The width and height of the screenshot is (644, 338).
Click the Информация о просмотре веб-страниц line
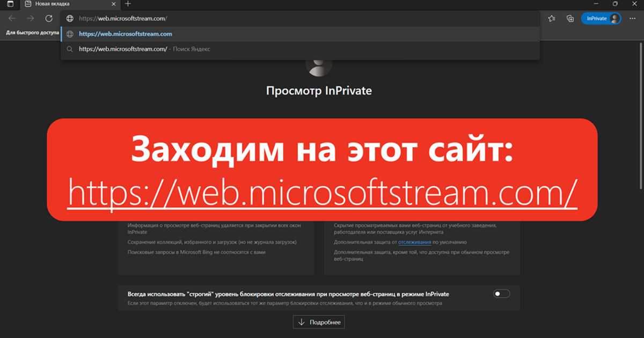pyautogui.click(x=214, y=229)
